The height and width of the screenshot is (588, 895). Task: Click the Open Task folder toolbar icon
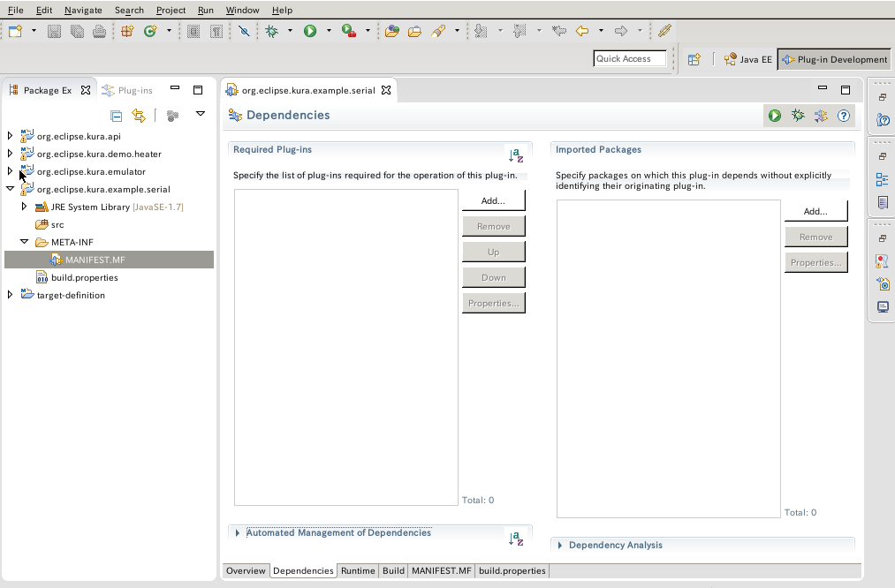click(415, 32)
